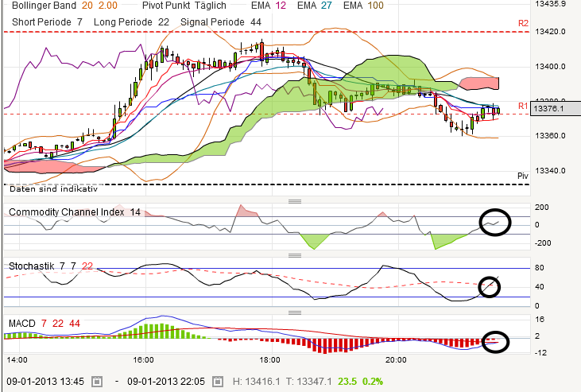
Task: Select the EMA 100 indicator label
Action: point(363,6)
